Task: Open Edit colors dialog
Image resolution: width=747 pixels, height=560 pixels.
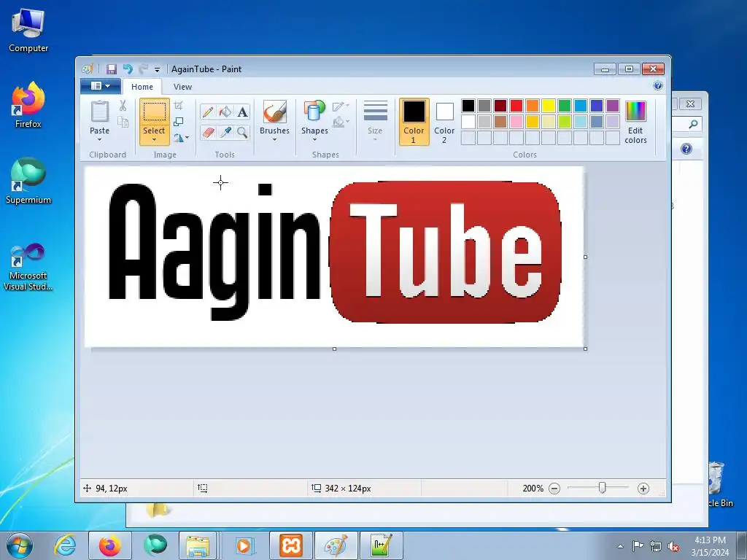Action: point(635,122)
